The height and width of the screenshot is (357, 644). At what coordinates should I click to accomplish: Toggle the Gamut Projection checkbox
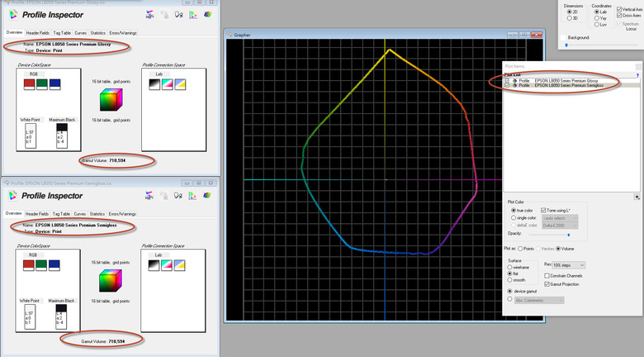coord(547,283)
